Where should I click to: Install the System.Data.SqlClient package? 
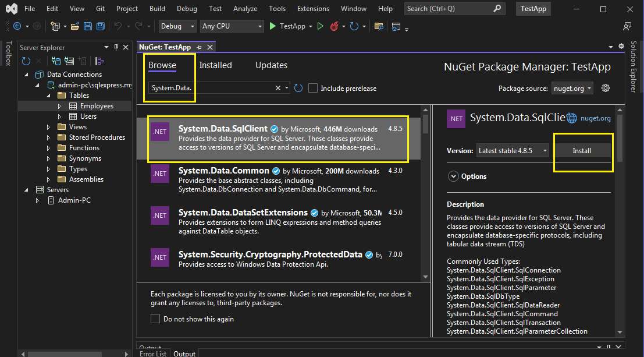coord(582,150)
